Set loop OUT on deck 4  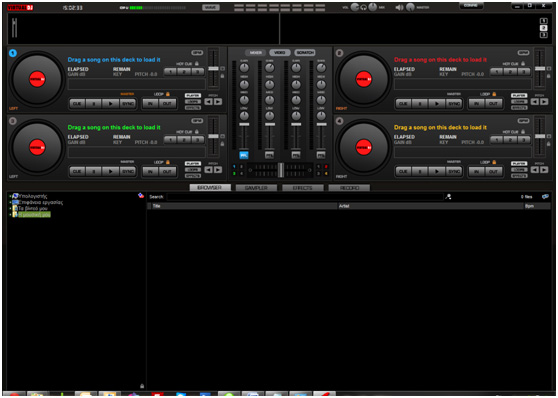493,172
